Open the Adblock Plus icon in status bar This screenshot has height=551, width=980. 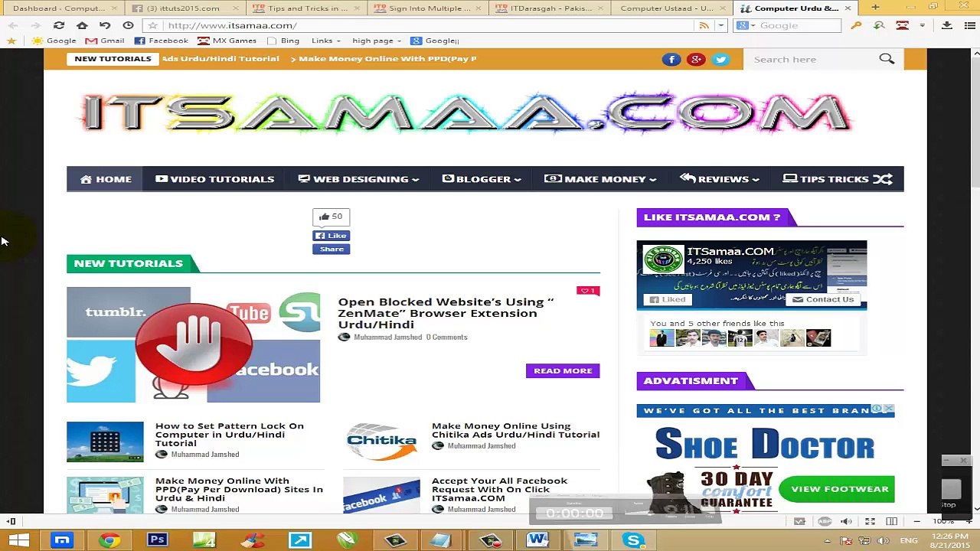(825, 521)
